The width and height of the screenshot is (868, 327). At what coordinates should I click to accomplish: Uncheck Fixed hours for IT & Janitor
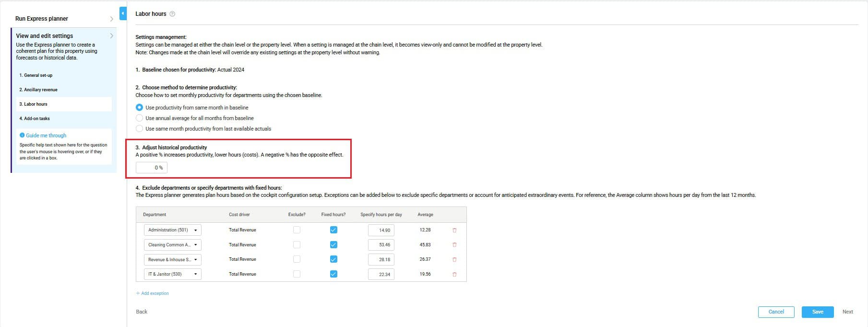pyautogui.click(x=333, y=274)
